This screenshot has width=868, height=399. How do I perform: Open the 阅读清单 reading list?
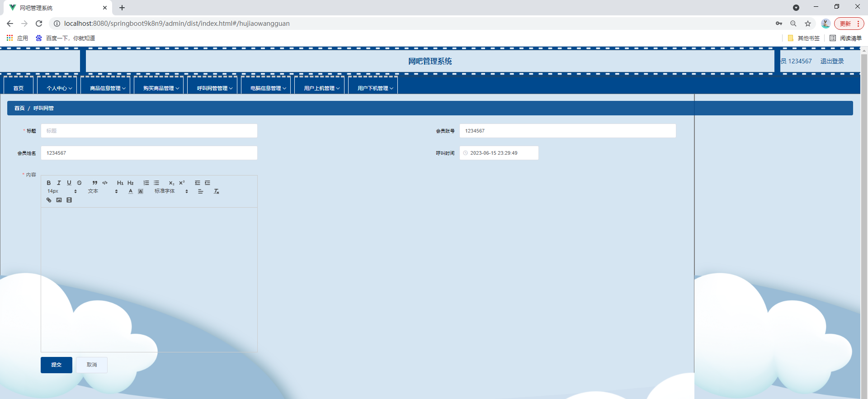pos(845,38)
